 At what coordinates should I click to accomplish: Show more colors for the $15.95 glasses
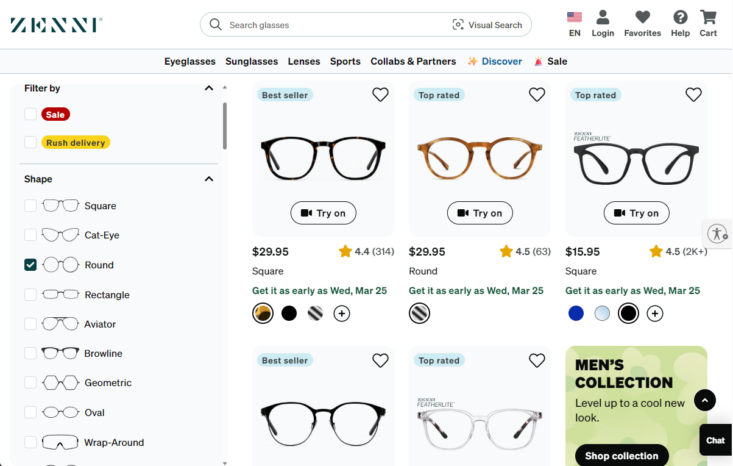pos(655,313)
